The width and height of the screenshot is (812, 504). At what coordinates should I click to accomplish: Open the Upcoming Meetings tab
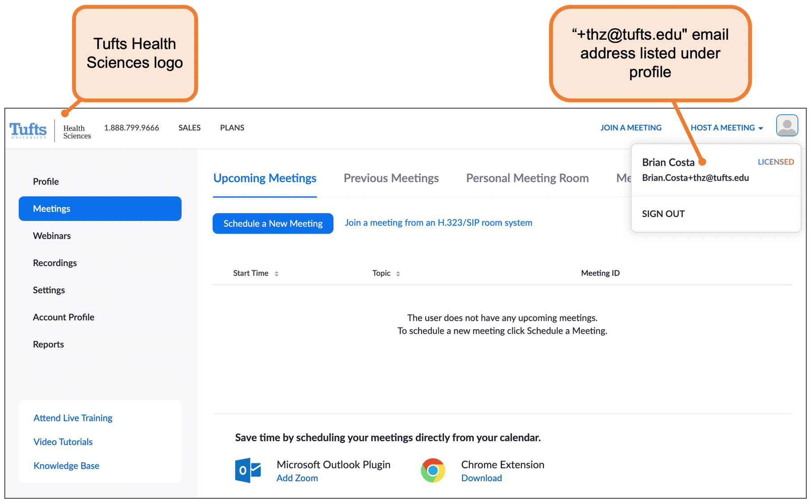click(x=264, y=178)
